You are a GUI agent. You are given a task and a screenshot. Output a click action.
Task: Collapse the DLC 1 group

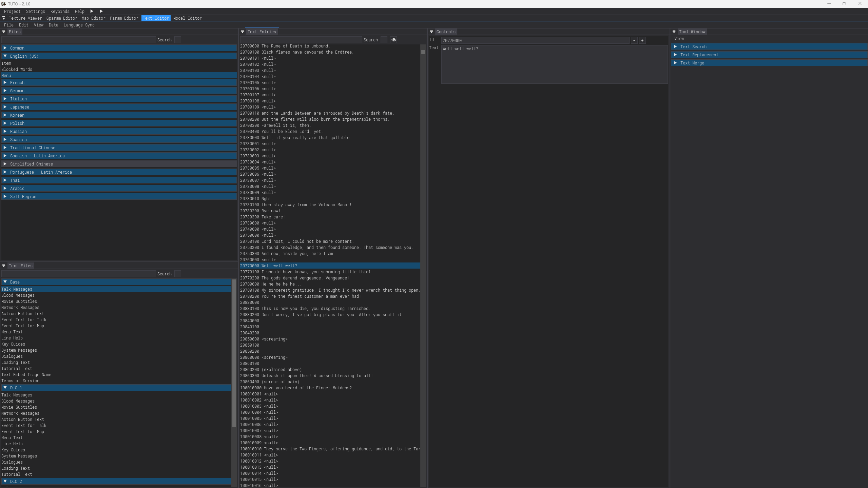116,388
